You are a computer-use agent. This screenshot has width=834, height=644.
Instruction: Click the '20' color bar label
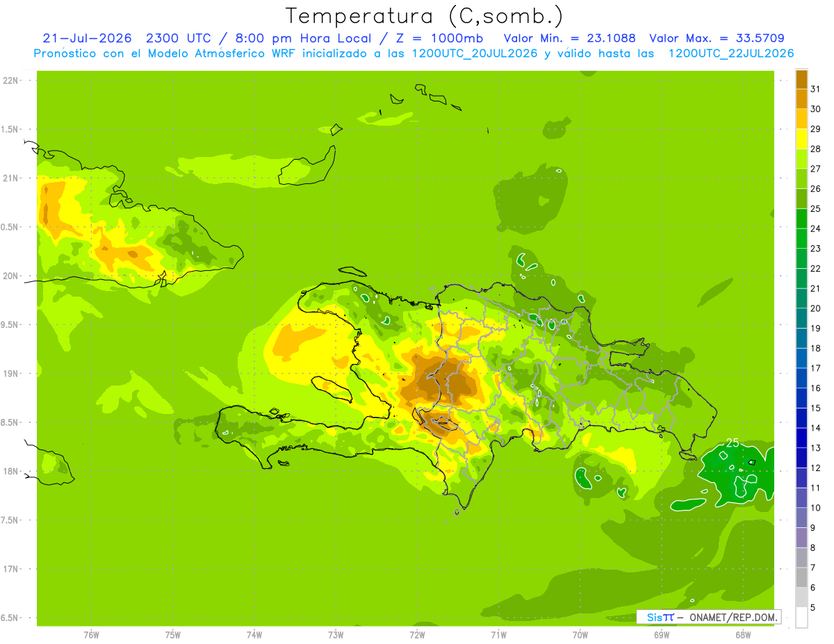click(816, 308)
